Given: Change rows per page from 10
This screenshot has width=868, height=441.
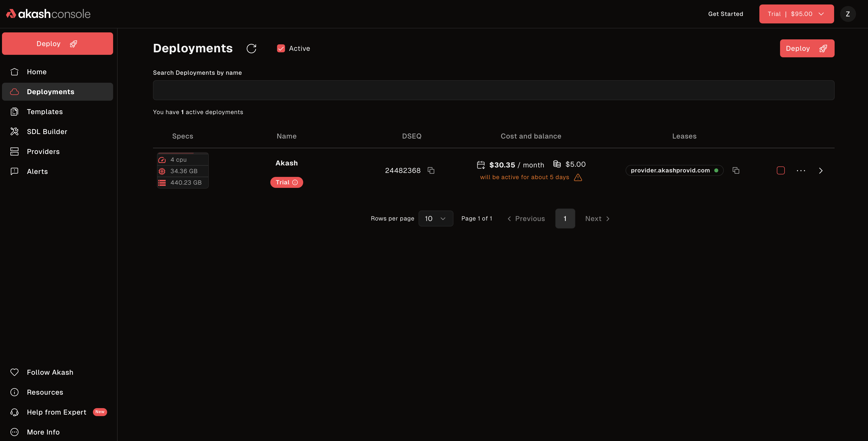Looking at the screenshot, I should click(x=436, y=218).
